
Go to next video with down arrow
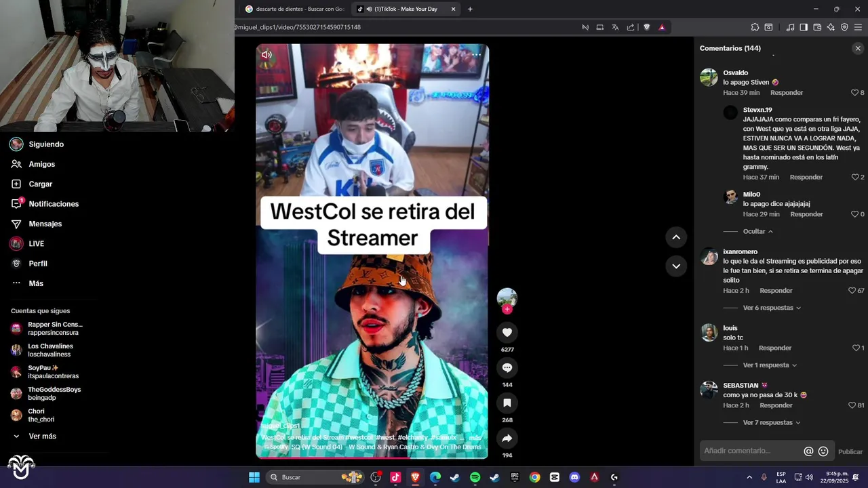point(676,266)
